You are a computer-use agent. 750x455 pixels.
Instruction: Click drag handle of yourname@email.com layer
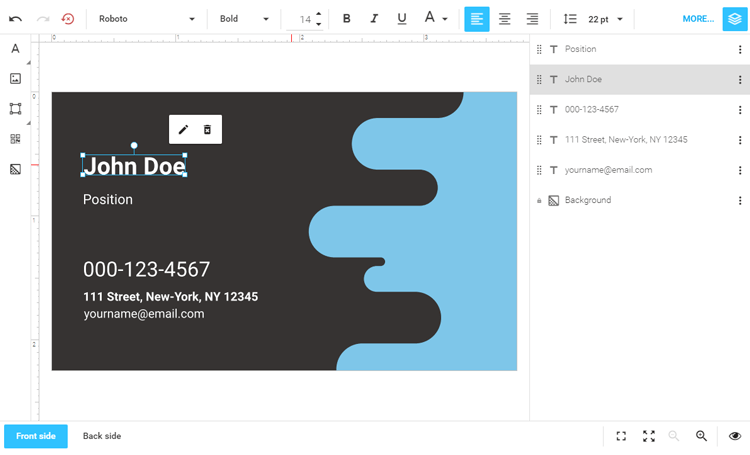click(x=539, y=170)
